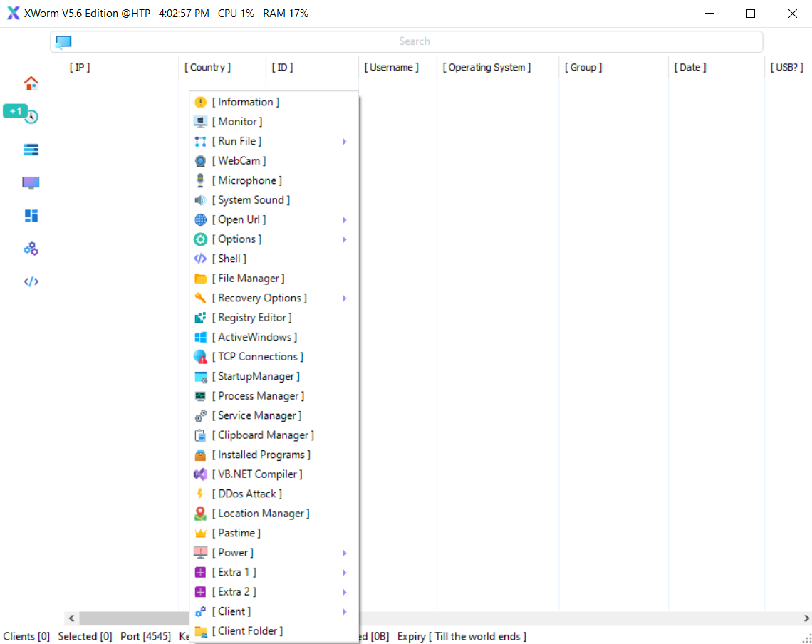This screenshot has width=812, height=644.
Task: Click the blue tiles icon in sidebar
Action: [31, 216]
